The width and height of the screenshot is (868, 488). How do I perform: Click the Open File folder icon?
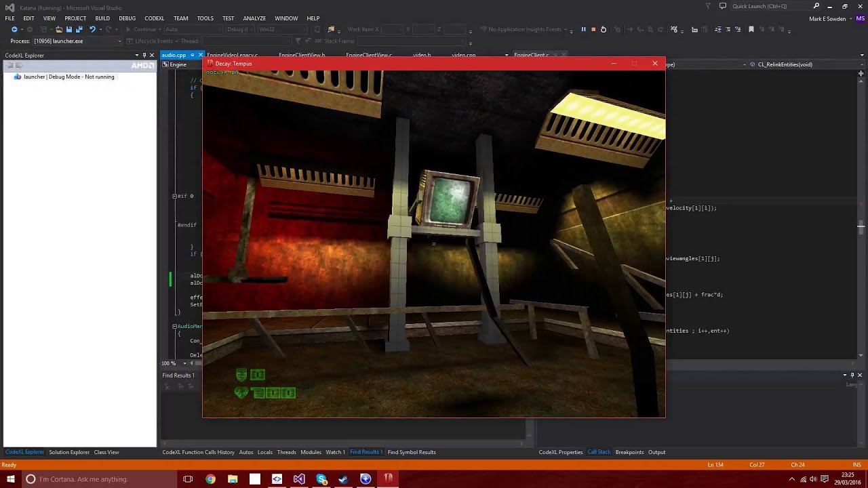click(x=59, y=30)
